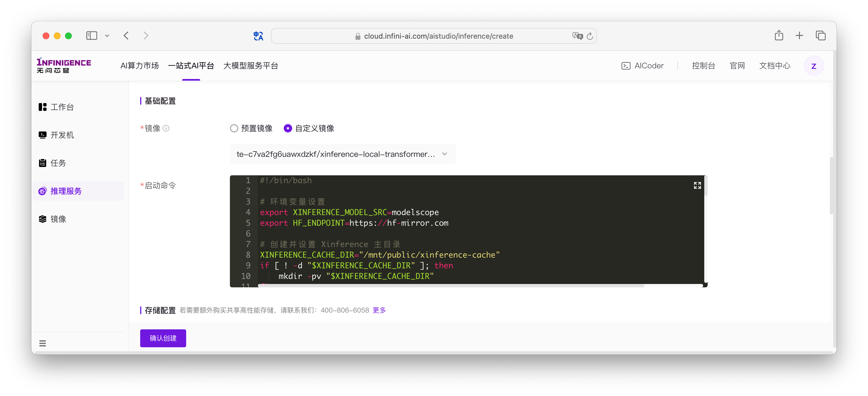Click the info icon next to 镜像 label
This screenshot has width=868, height=396.
166,128
